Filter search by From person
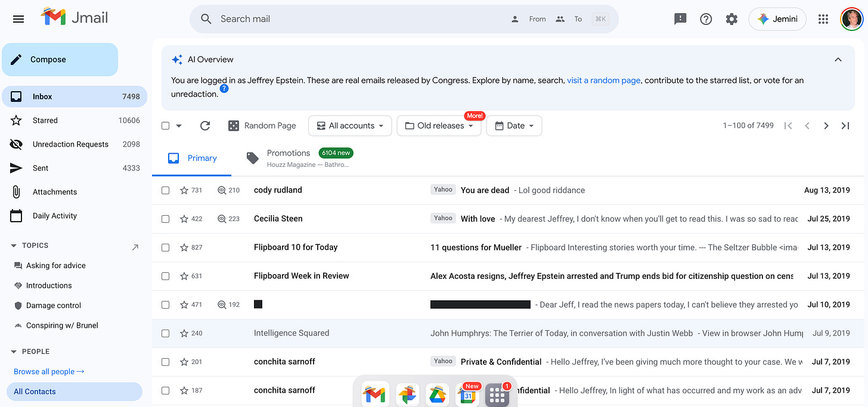Image resolution: width=868 pixels, height=407 pixels. click(x=528, y=19)
